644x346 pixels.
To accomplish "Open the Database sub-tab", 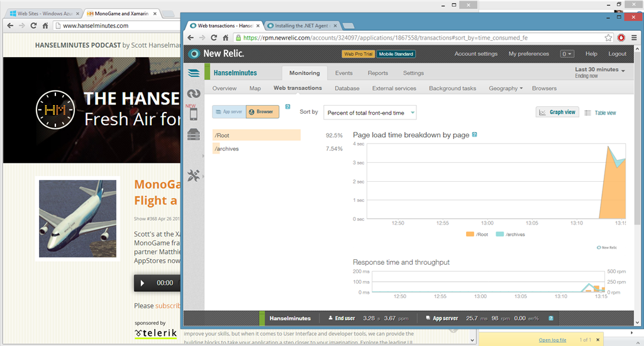I will (x=347, y=88).
